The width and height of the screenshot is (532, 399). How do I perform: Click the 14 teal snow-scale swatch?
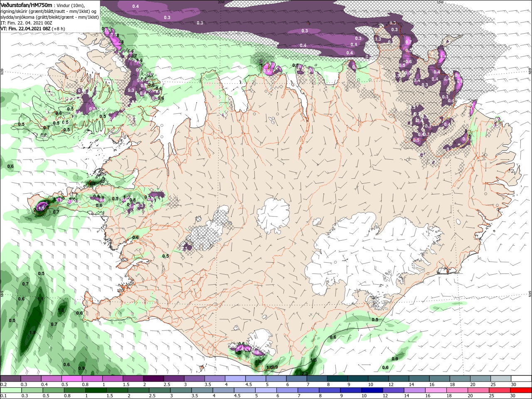click(419, 379)
